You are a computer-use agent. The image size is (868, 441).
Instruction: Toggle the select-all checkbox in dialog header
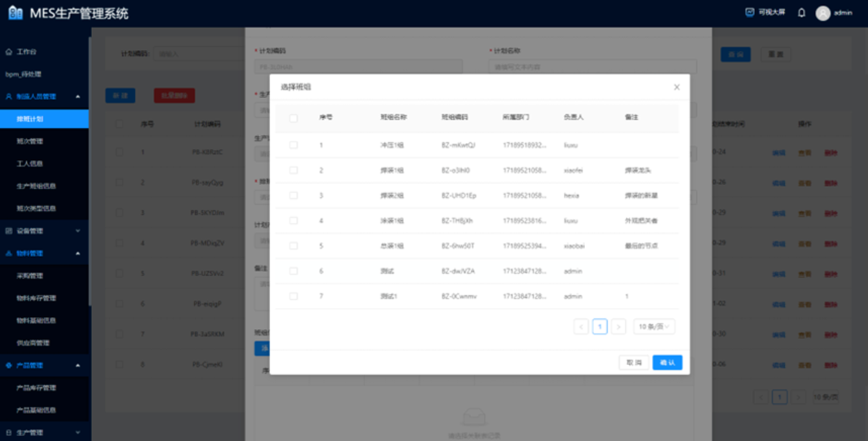293,118
